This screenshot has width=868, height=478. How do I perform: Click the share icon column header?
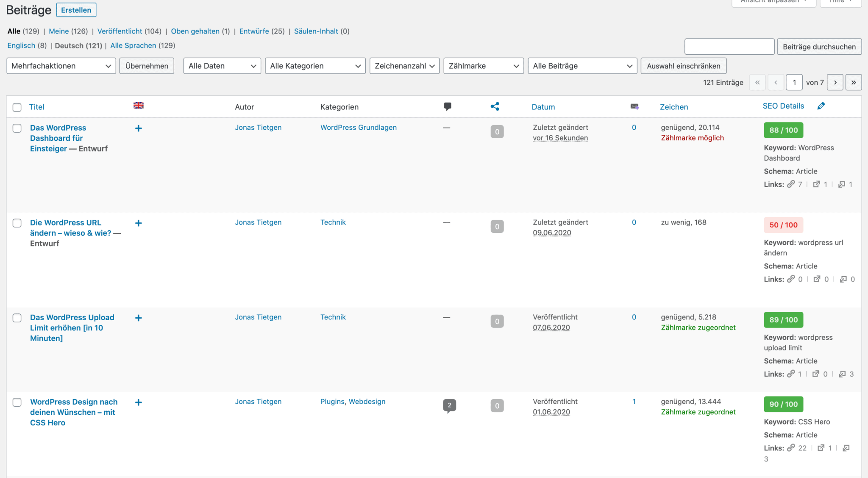(x=495, y=106)
